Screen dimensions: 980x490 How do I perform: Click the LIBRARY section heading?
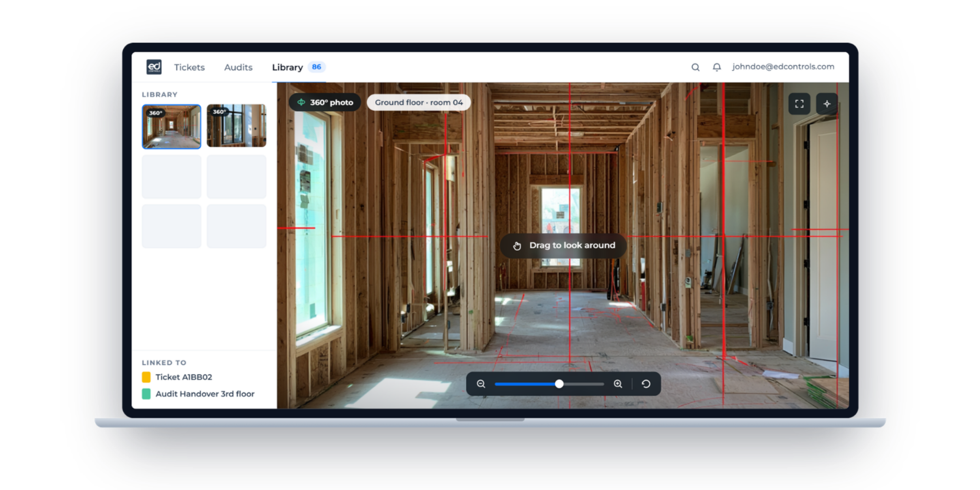160,95
